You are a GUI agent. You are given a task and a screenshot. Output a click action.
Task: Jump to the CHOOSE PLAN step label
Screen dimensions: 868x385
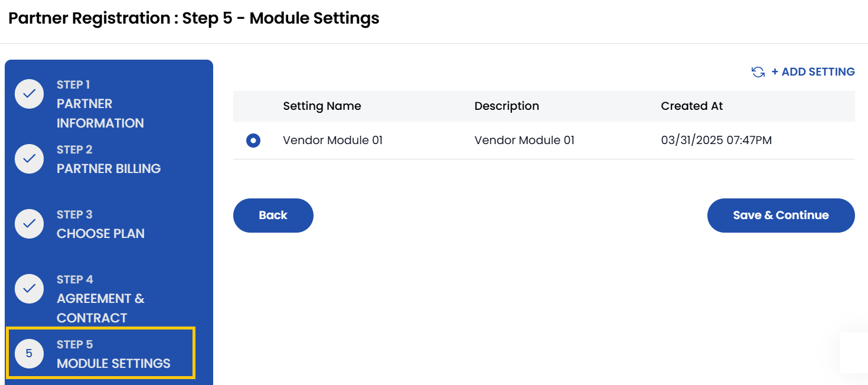tap(100, 234)
